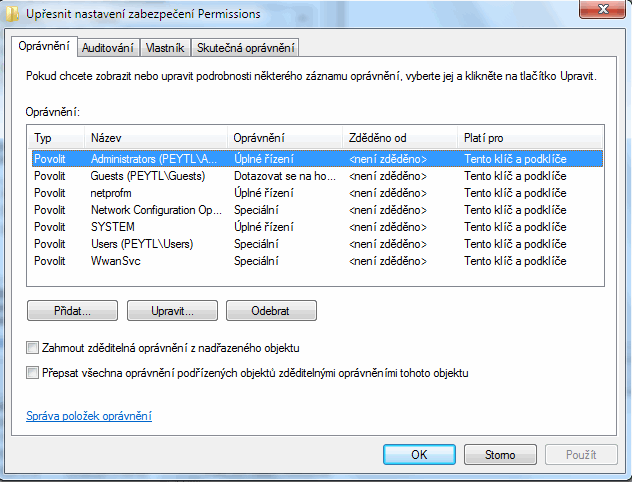Select Network Configuration Operators row

[x=156, y=210]
